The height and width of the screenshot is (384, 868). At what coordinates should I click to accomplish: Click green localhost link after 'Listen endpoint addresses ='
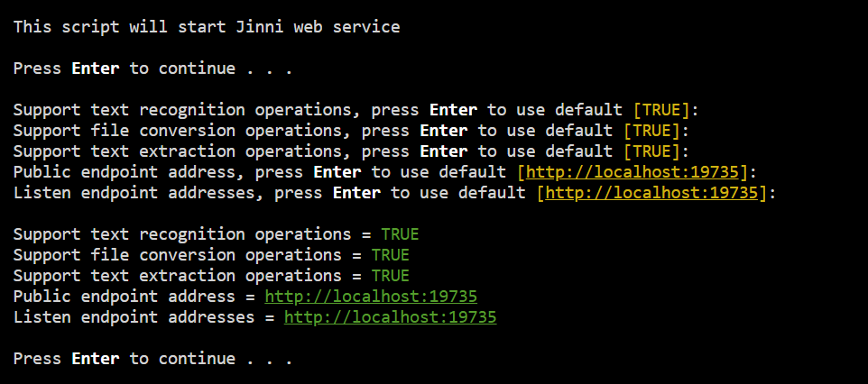coord(390,317)
